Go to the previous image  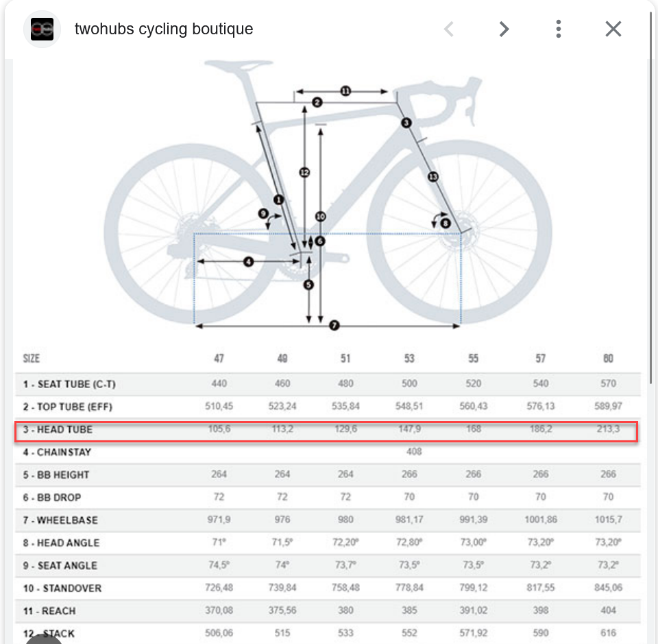(x=449, y=29)
